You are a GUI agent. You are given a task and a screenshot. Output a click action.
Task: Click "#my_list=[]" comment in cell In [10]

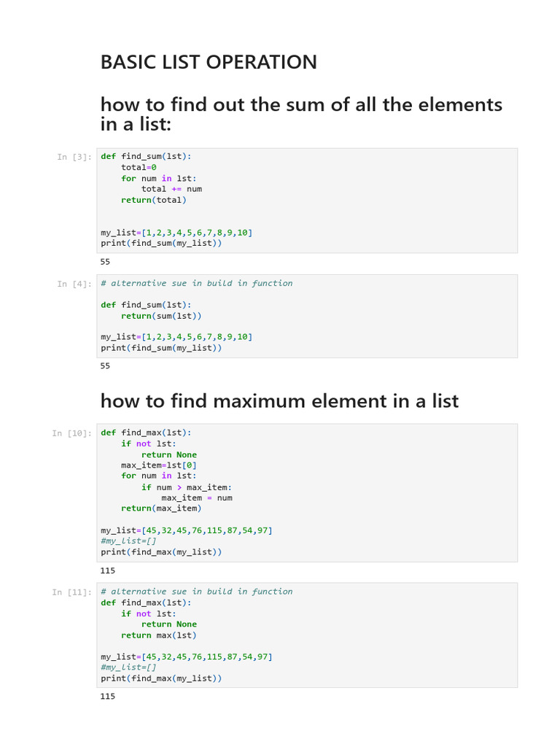(128, 541)
